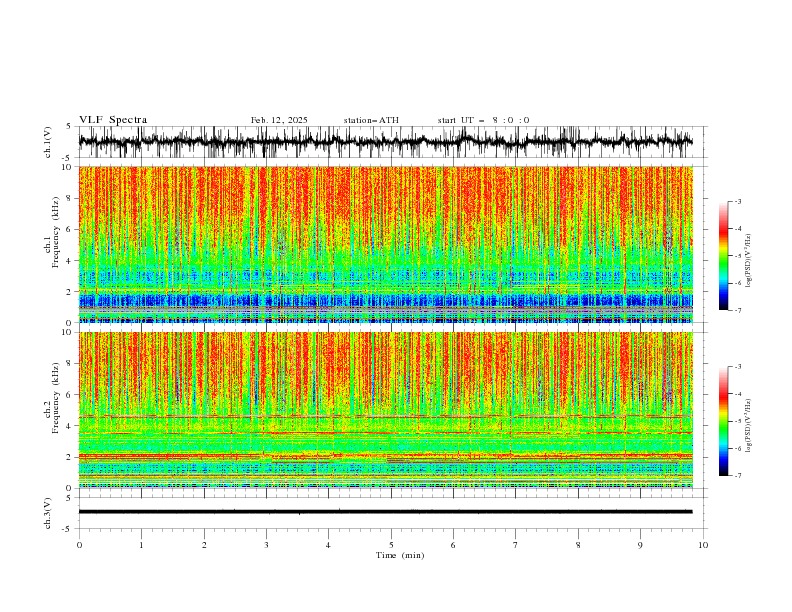The height and width of the screenshot is (612, 792).
Task: Click "-3" on the ch.1 color scale
Action: (x=737, y=201)
